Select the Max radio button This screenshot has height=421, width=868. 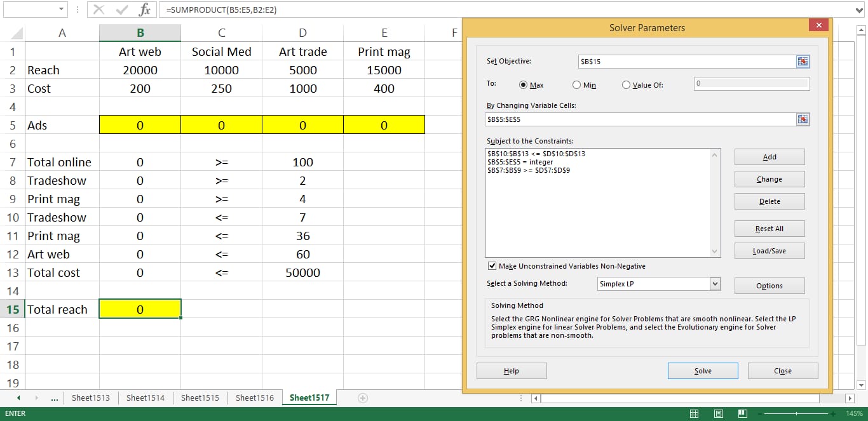(524, 85)
